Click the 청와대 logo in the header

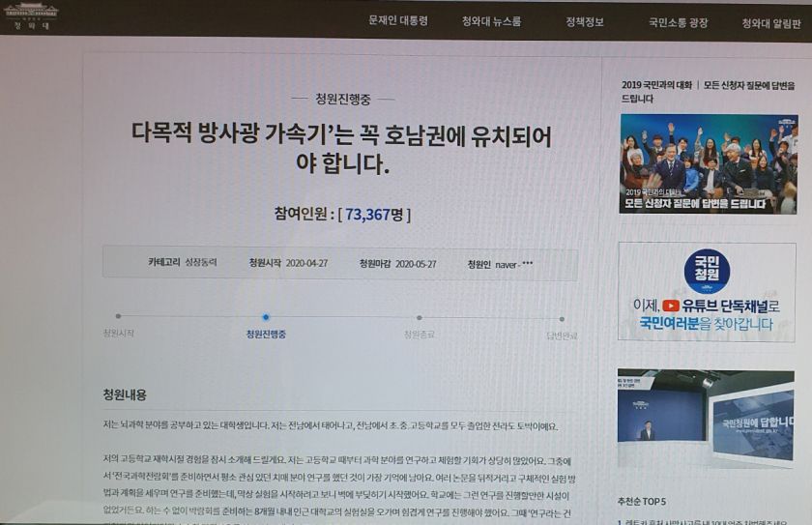pyautogui.click(x=31, y=16)
